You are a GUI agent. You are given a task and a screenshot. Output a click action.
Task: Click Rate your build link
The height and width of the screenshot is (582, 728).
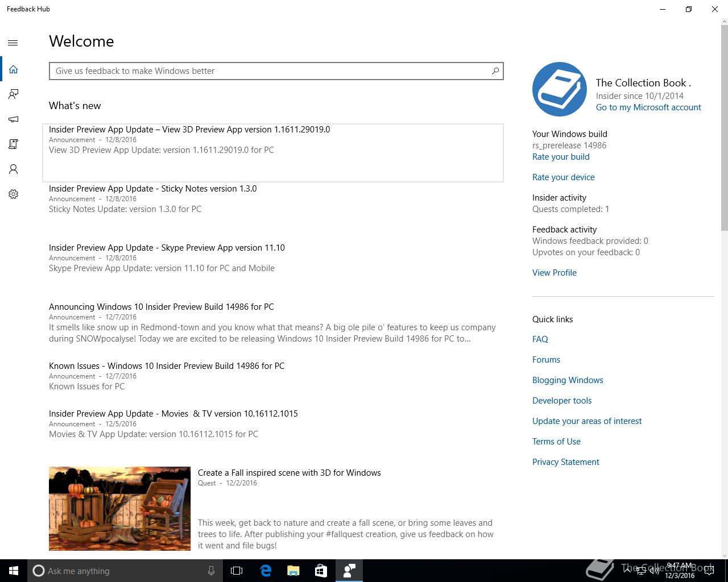tap(561, 157)
